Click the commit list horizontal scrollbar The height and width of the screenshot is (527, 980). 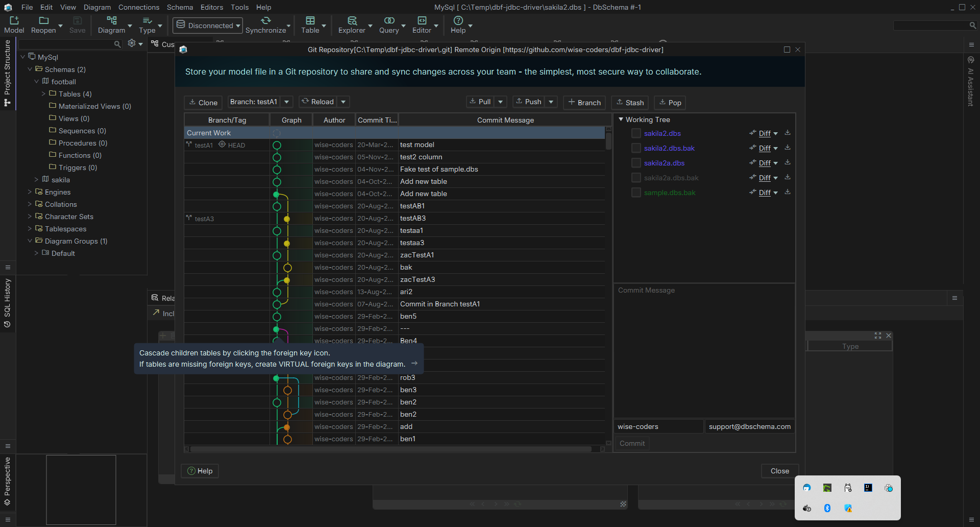[x=390, y=449]
